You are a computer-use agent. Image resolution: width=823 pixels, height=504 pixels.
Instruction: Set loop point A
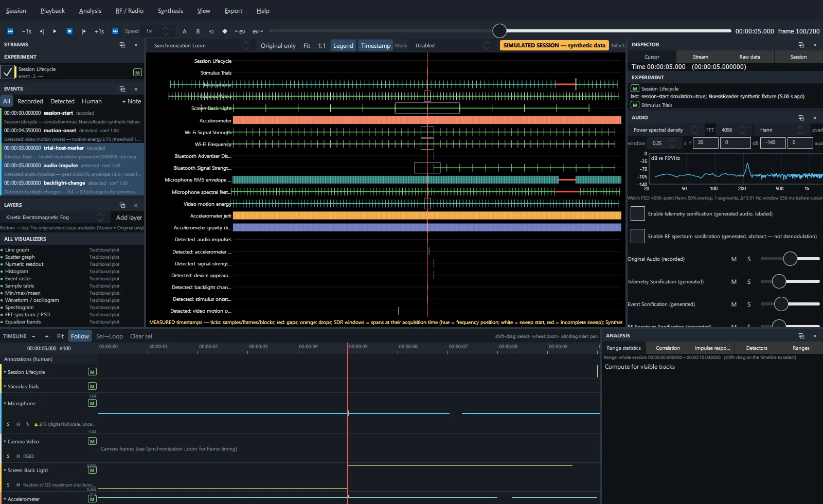[185, 31]
